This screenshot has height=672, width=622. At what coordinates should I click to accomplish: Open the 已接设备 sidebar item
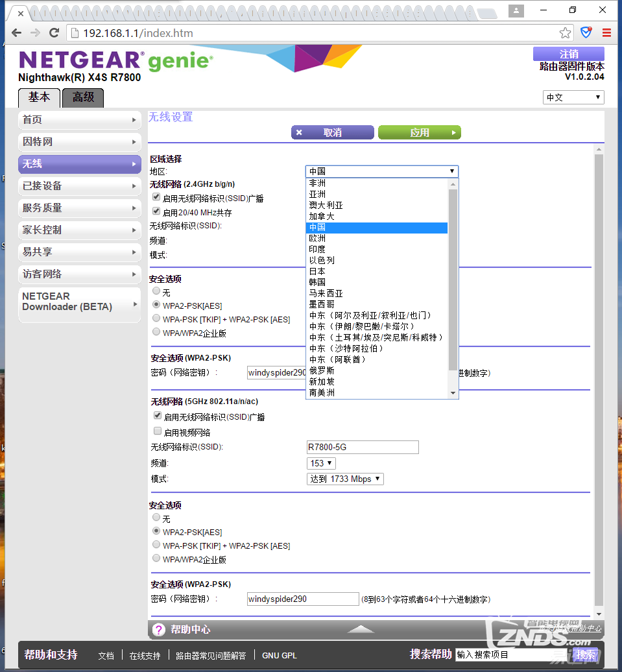pyautogui.click(x=80, y=186)
